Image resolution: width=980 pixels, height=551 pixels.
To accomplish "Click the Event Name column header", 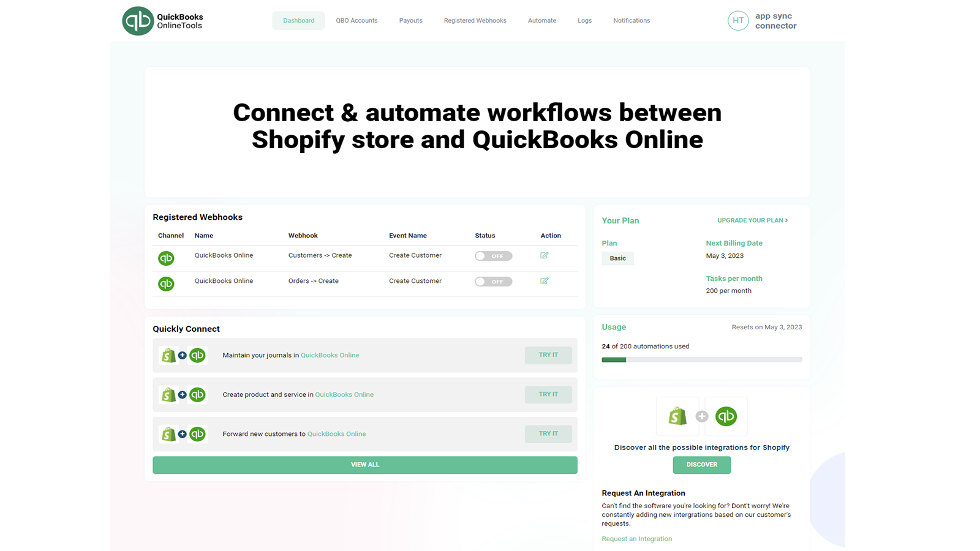I will coord(408,236).
